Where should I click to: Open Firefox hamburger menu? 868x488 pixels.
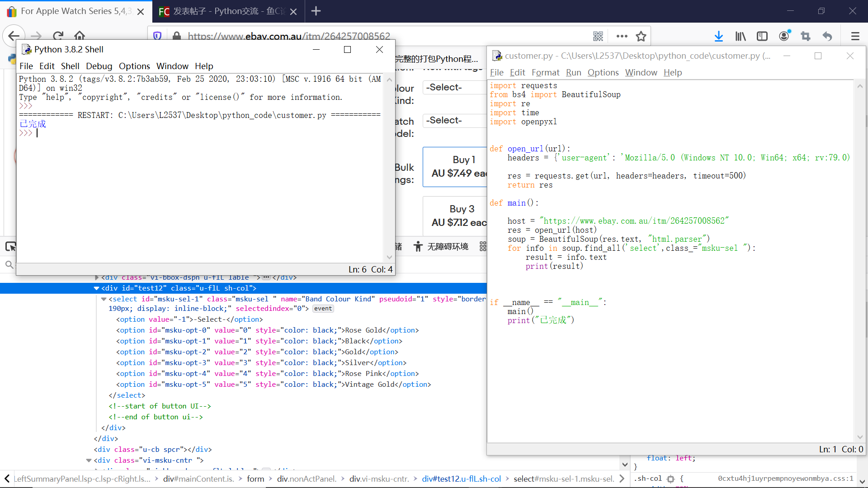click(x=855, y=36)
